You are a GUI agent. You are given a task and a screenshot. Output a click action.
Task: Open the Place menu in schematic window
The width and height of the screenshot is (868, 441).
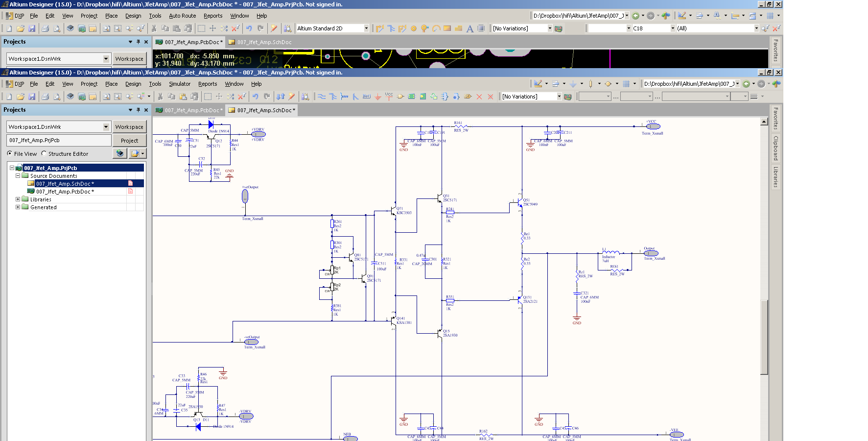(112, 84)
